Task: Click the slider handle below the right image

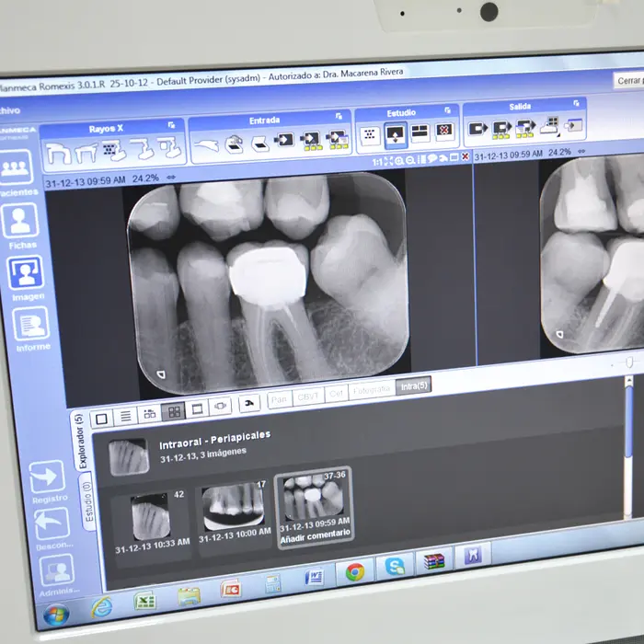Action: tap(629, 362)
